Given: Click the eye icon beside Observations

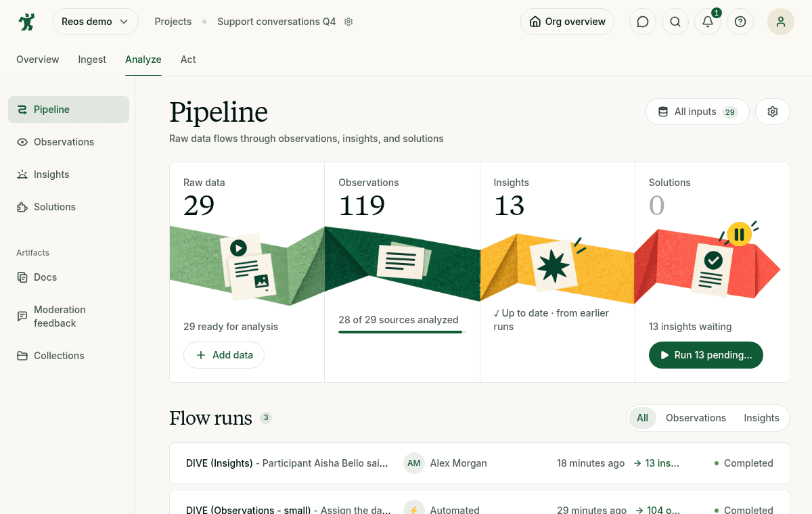Looking at the screenshot, I should (x=22, y=142).
